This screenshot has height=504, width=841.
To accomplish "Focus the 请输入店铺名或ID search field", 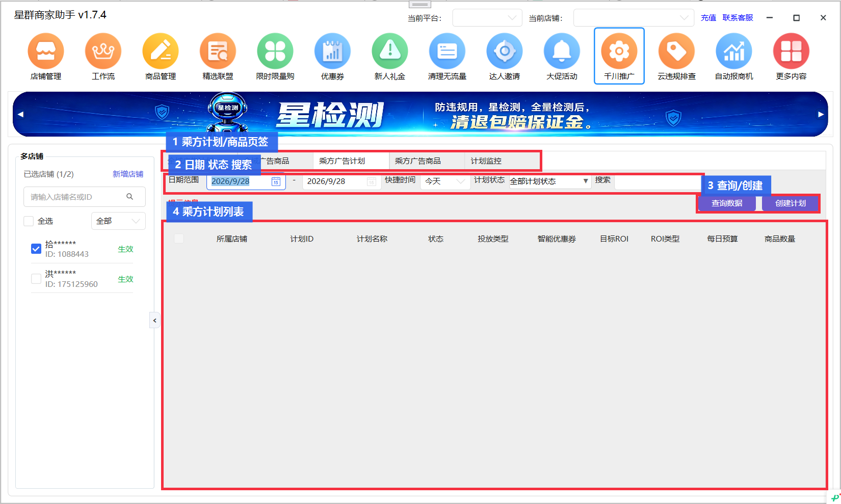I will point(85,197).
